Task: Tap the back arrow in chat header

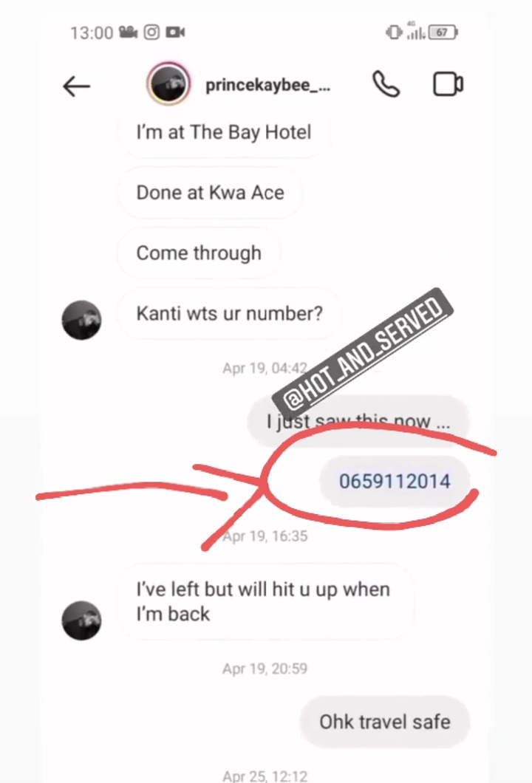Action: 76,86
